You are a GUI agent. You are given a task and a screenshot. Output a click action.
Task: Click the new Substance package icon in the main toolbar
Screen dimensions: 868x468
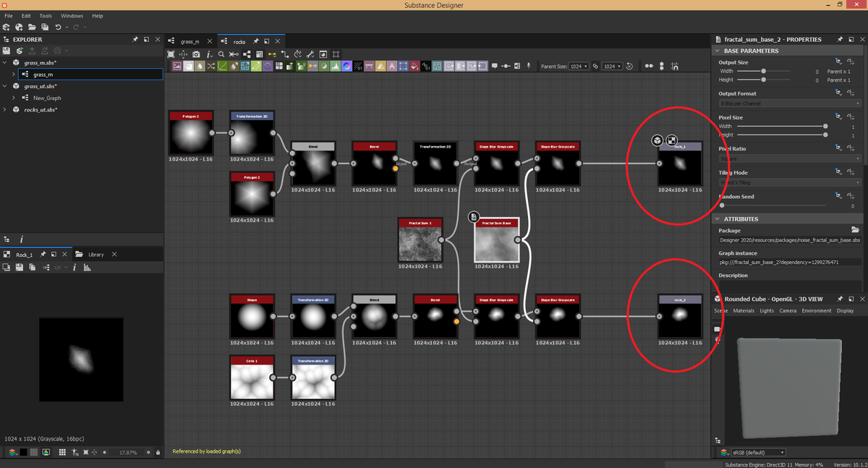(x=7, y=27)
